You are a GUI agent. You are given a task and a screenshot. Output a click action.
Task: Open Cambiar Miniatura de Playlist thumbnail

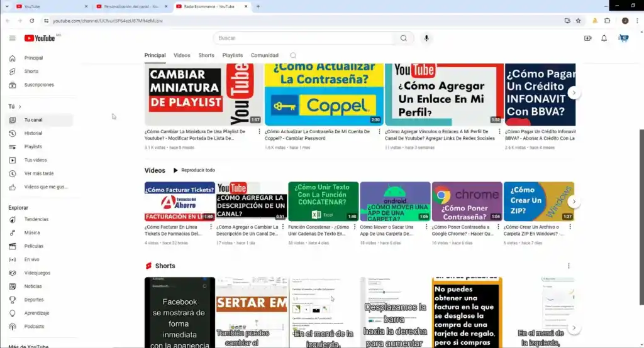tap(203, 94)
